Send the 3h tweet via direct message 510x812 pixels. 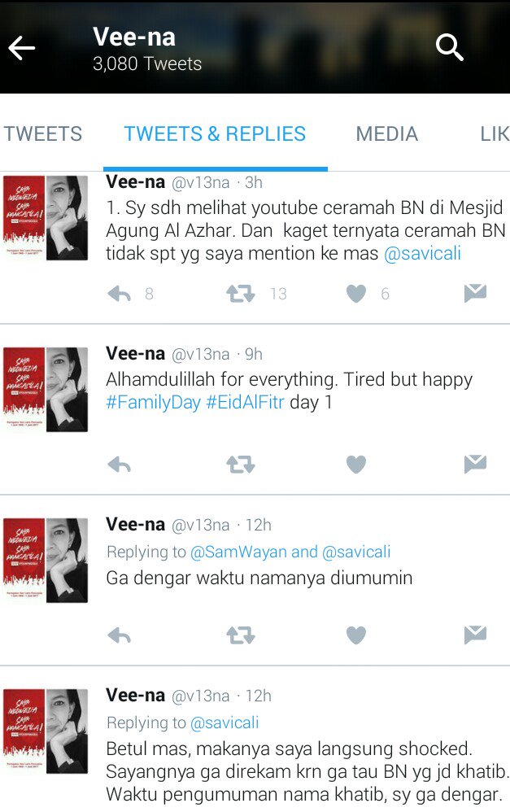point(475,293)
